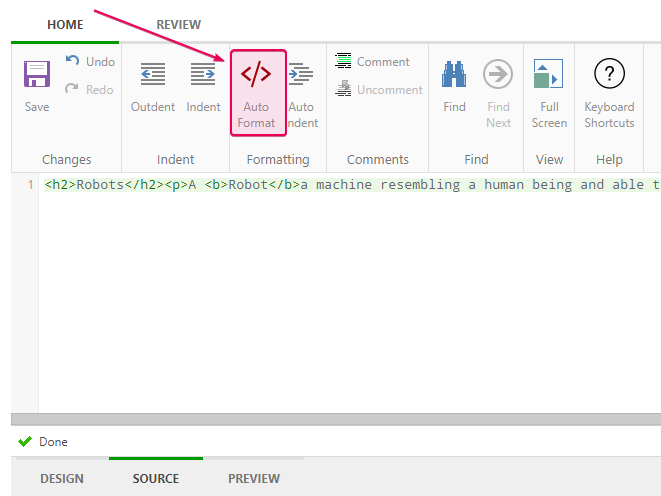Select the SOURCE view tab
Viewport: 661px width, 496px height.
[156, 479]
